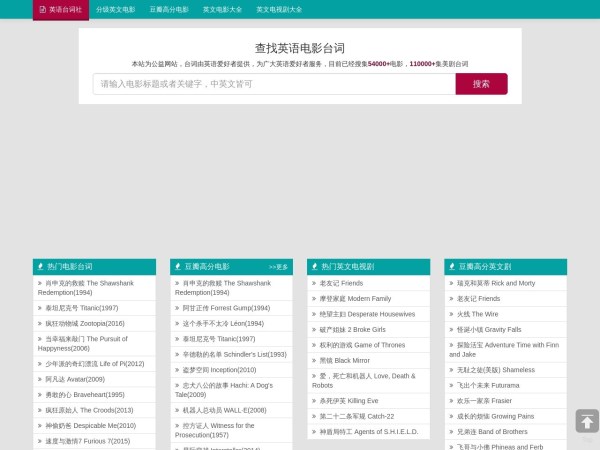Click the back-to-top arrow icon
This screenshot has width=600, height=450.
(x=587, y=421)
